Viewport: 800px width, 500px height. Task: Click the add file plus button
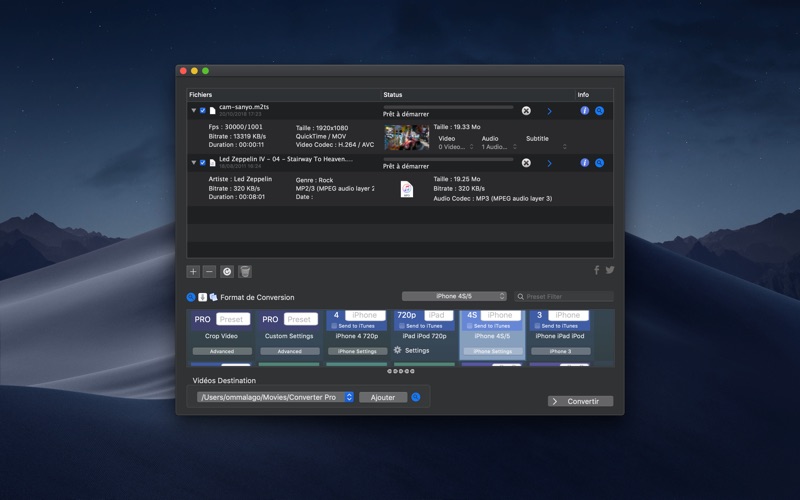[193, 271]
